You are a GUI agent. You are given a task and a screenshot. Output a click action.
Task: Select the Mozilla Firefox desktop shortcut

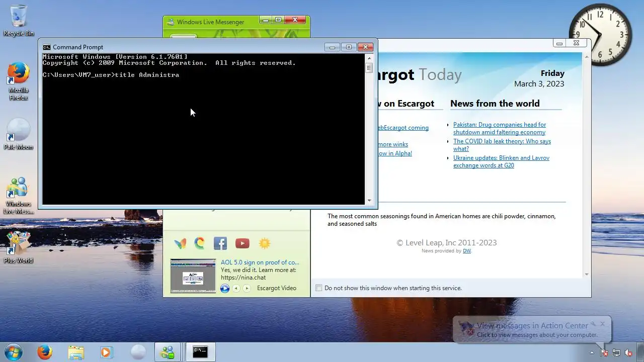19,81
